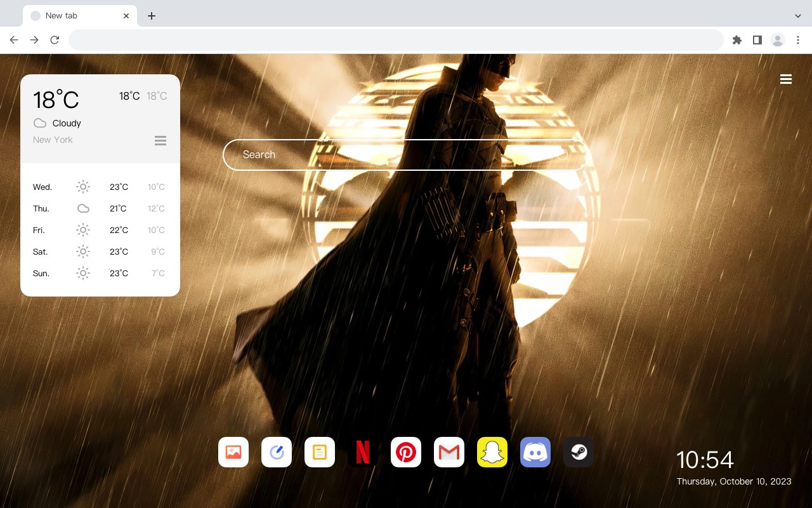
Task: Select the Sun. forecast row
Action: 100,273
